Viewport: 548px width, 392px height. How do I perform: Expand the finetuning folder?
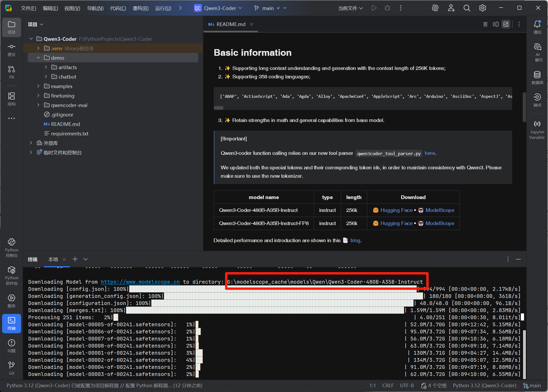pos(38,96)
